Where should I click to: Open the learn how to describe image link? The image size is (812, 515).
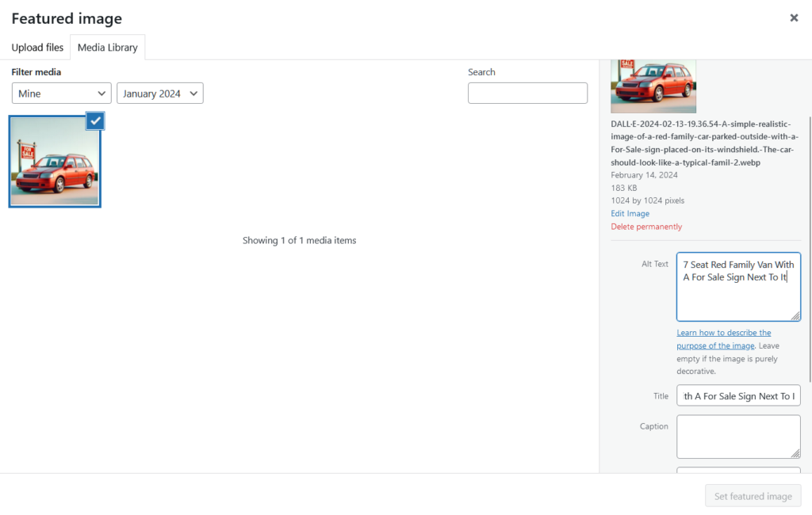point(723,338)
